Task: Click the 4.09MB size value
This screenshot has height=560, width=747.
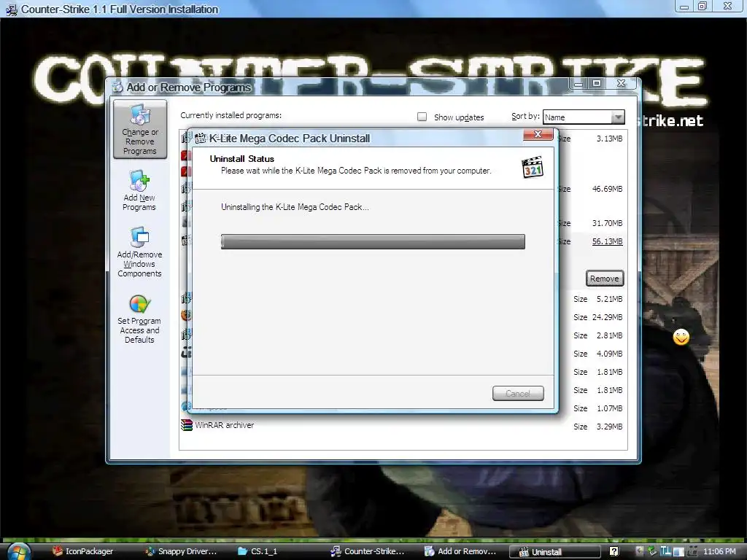Action: click(x=609, y=354)
